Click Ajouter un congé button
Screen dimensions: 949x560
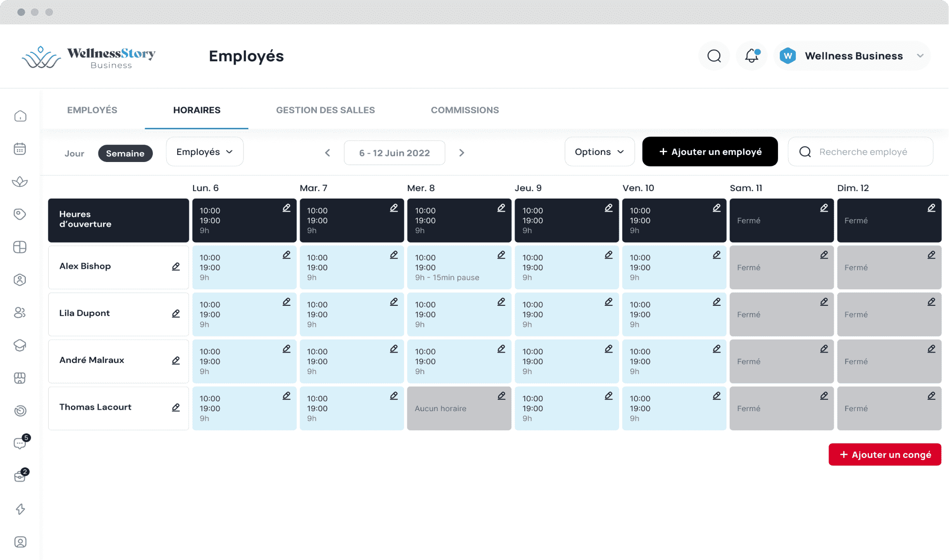click(885, 455)
